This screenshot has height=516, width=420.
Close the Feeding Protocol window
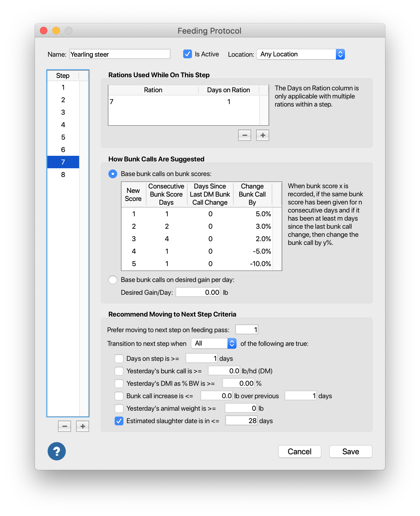pyautogui.click(x=44, y=31)
